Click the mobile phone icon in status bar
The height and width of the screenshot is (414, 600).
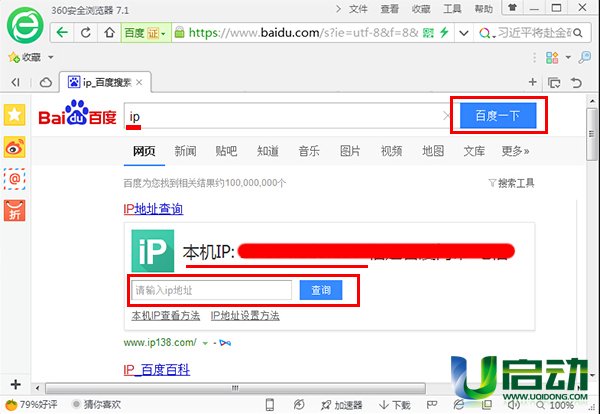coord(270,405)
